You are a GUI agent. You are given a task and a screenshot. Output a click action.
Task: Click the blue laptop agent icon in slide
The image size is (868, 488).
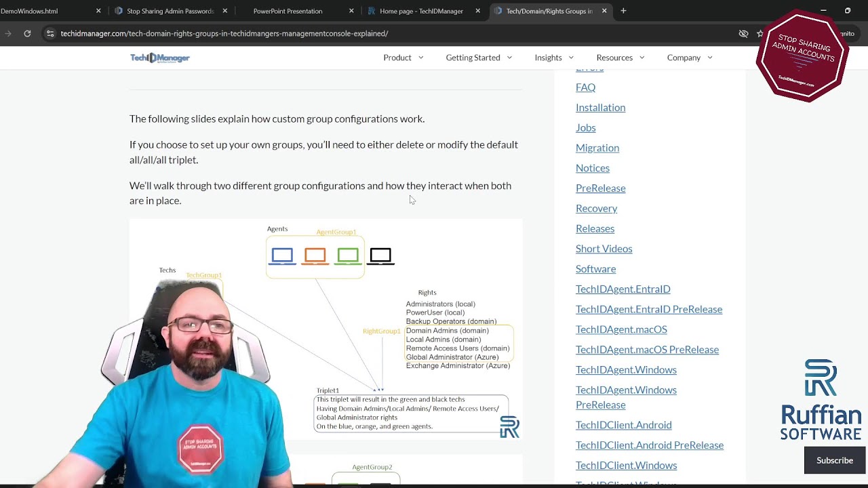point(282,256)
